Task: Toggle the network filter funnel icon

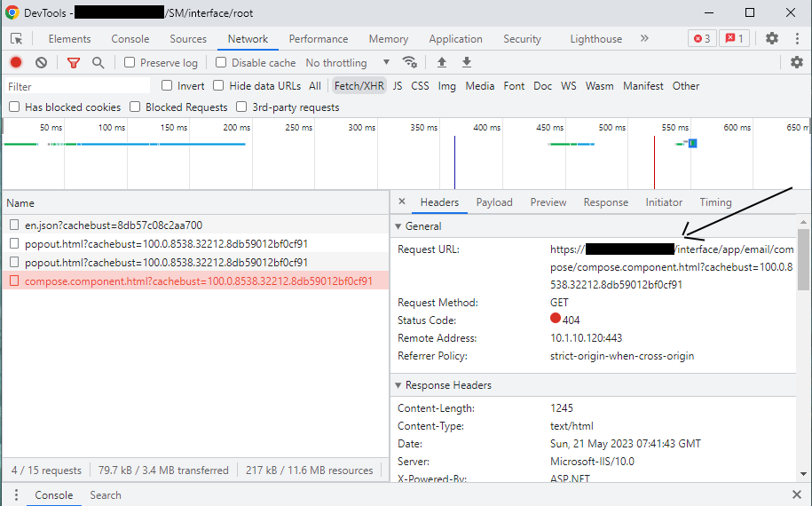Action: (74, 63)
